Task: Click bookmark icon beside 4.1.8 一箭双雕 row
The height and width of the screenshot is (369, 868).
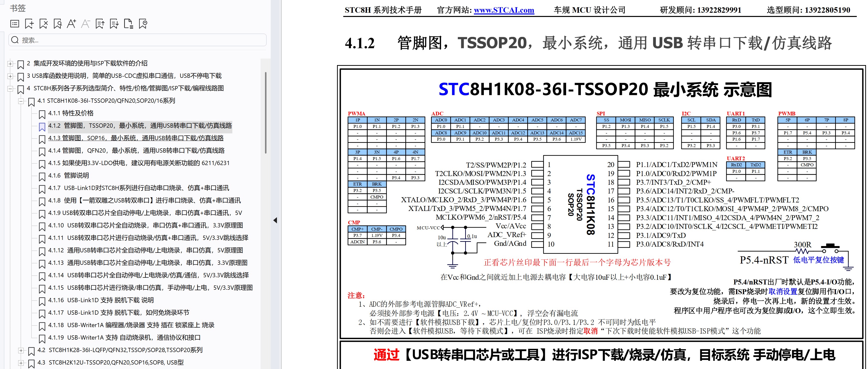Action: (42, 201)
